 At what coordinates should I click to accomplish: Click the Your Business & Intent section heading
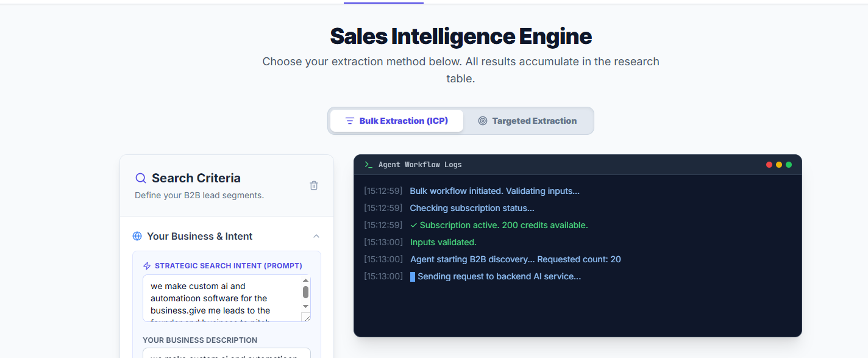pos(199,236)
